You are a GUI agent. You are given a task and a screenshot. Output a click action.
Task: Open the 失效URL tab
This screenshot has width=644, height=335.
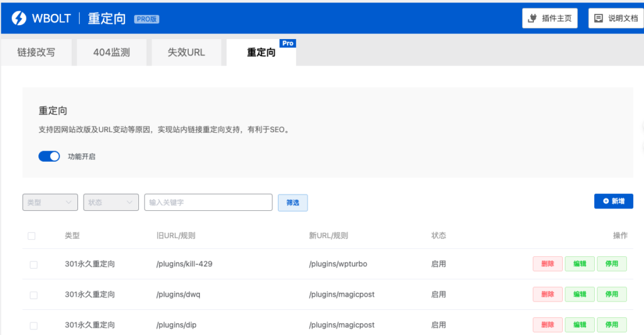(186, 52)
